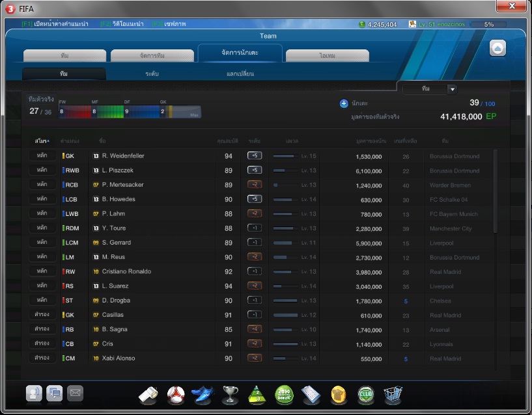The width and height of the screenshot is (532, 415).
Task: Sort by position column header
Action: click(70, 141)
